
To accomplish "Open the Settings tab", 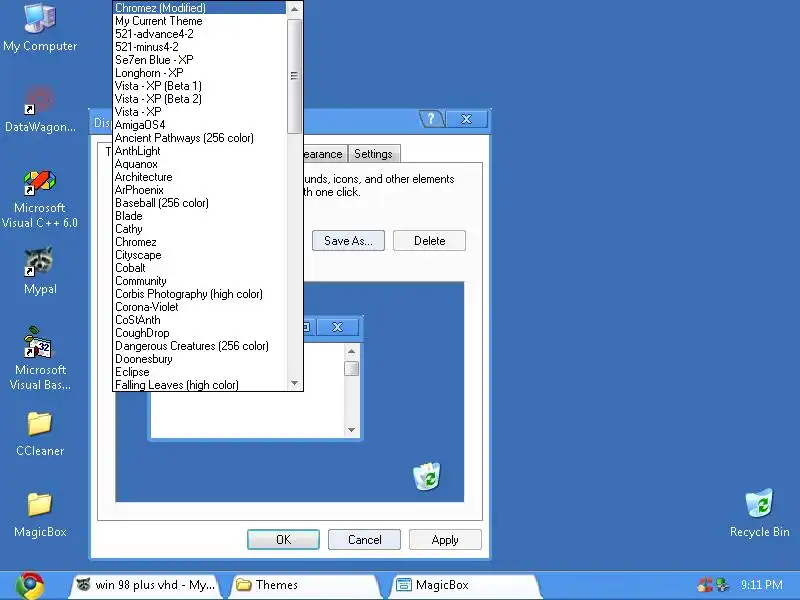I will coord(373,154).
